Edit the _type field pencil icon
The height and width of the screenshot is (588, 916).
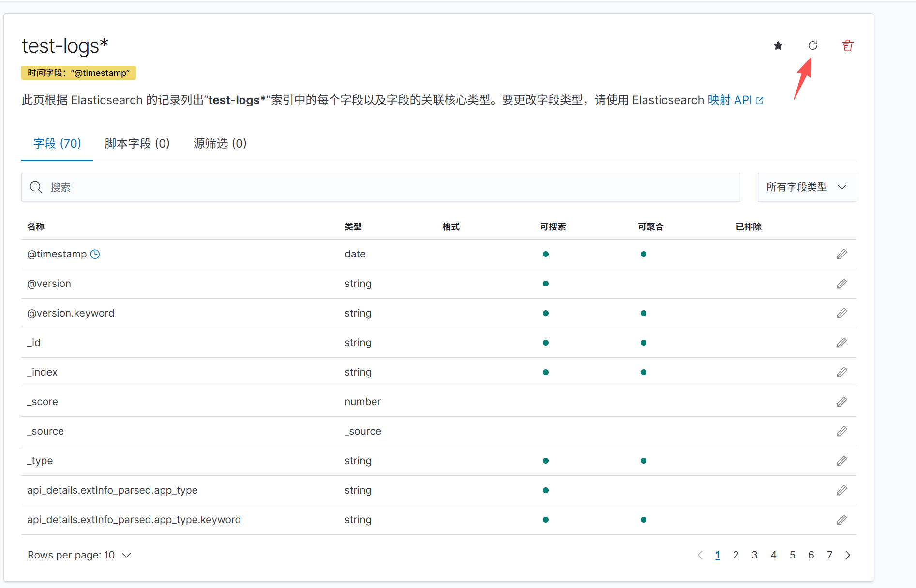pyautogui.click(x=841, y=461)
